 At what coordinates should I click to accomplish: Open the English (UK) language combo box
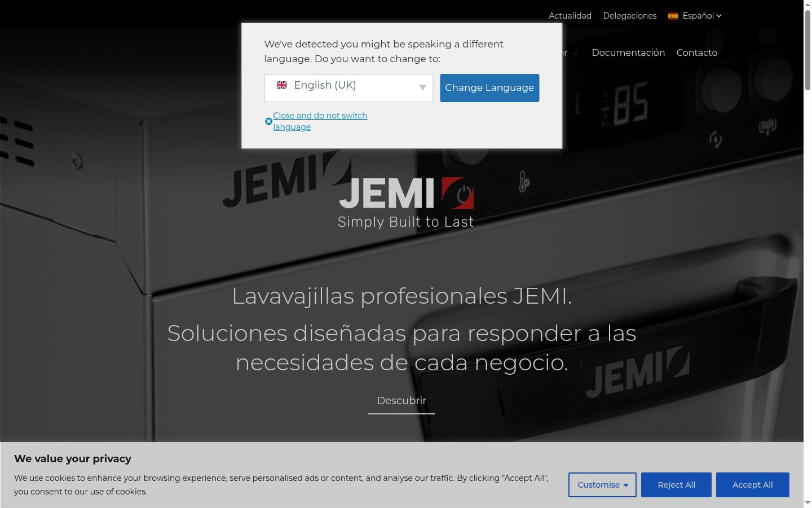348,88
